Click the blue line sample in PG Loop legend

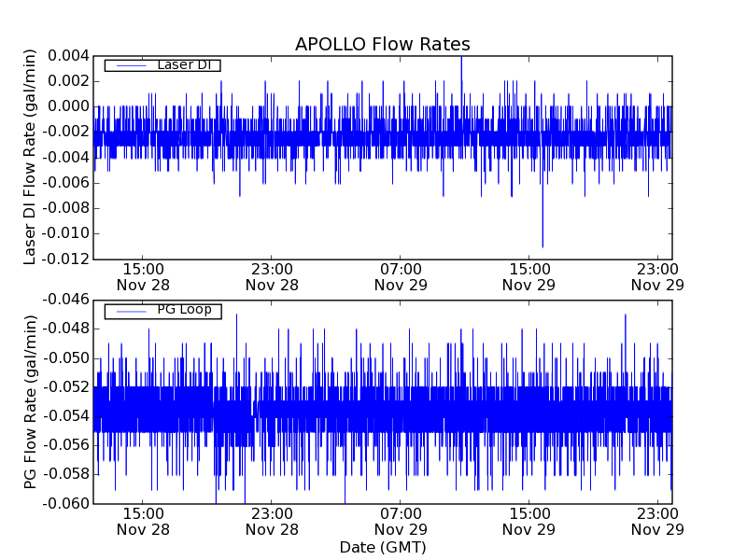point(126,310)
